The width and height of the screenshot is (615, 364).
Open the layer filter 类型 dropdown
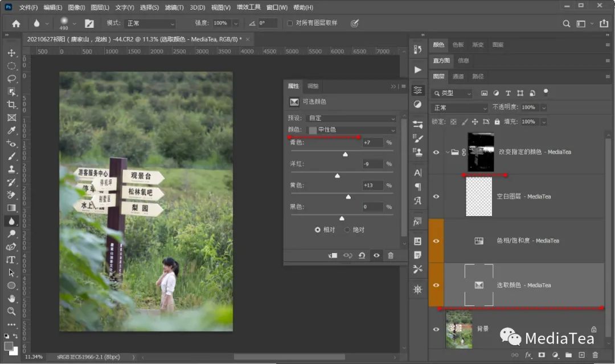point(452,93)
